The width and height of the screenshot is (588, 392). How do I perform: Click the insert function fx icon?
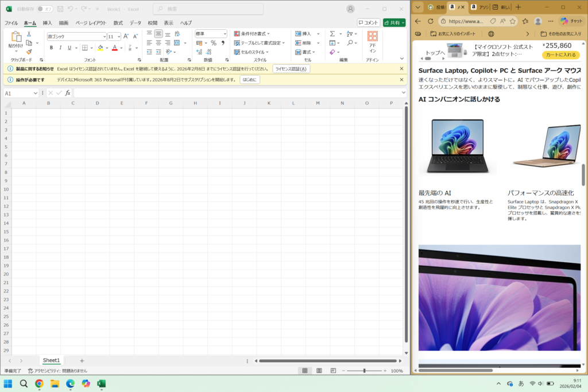68,93
